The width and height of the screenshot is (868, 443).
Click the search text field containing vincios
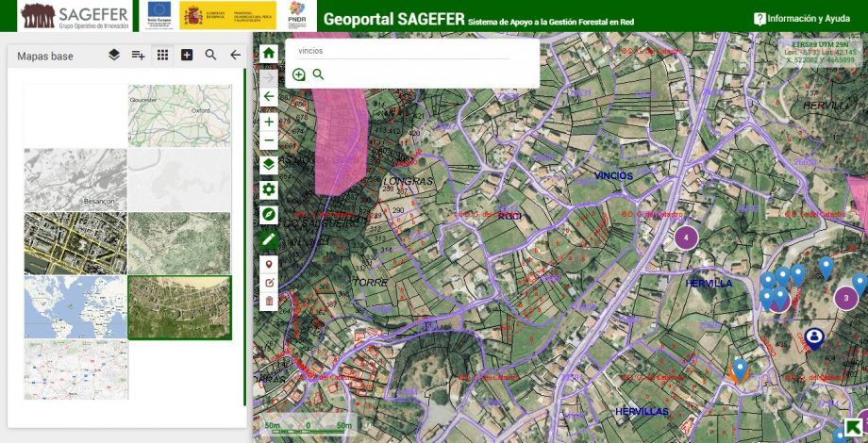click(x=402, y=51)
